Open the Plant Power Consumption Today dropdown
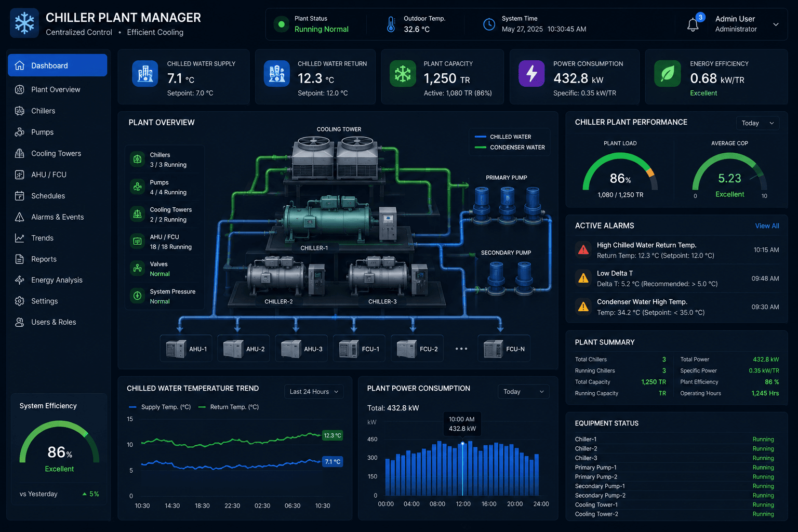The image size is (798, 532). tap(524, 392)
